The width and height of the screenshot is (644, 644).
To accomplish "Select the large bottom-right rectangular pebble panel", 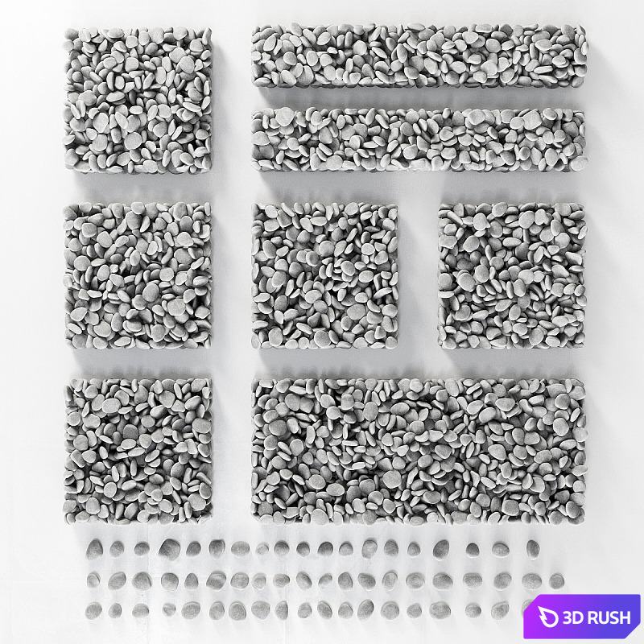I will click(x=419, y=451).
